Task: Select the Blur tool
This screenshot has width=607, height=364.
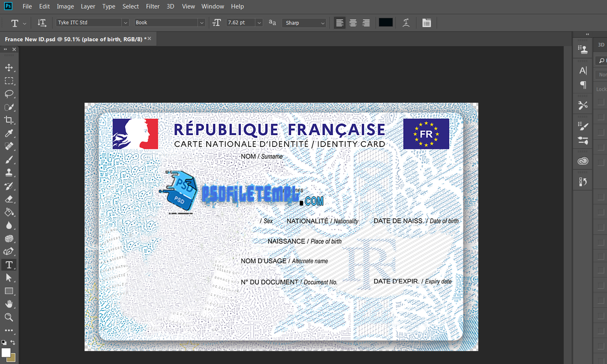Action: point(9,226)
